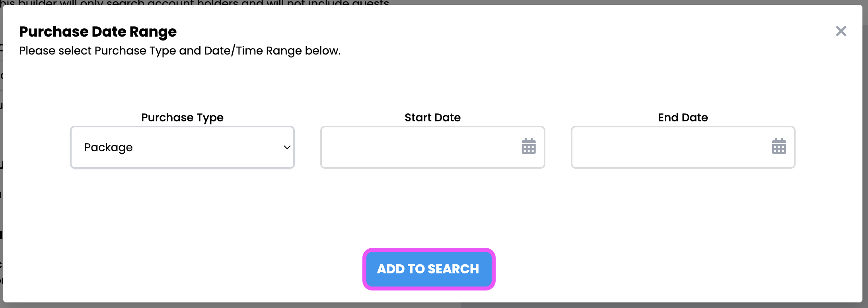Focus the Start Date input field

(418, 147)
